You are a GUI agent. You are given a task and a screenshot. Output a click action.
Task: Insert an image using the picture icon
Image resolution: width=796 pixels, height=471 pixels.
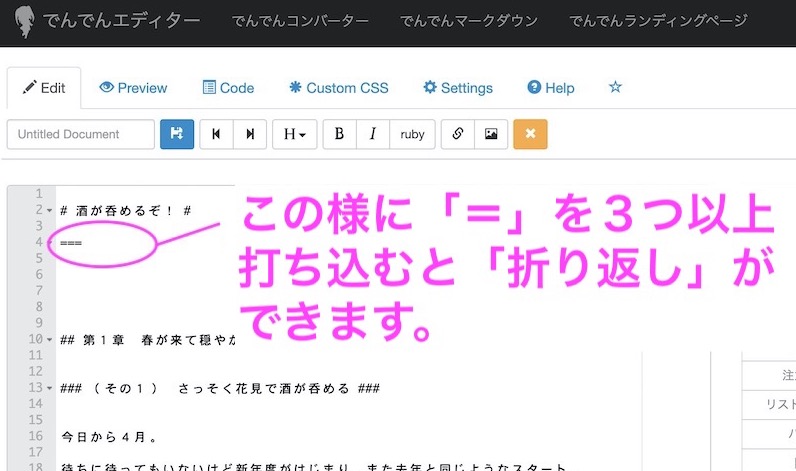(491, 134)
